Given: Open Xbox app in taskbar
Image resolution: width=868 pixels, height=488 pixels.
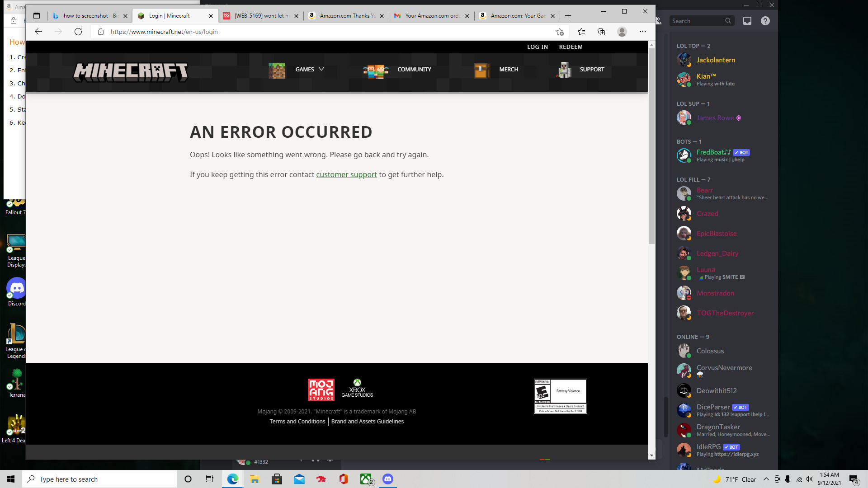Looking at the screenshot, I should (366, 479).
